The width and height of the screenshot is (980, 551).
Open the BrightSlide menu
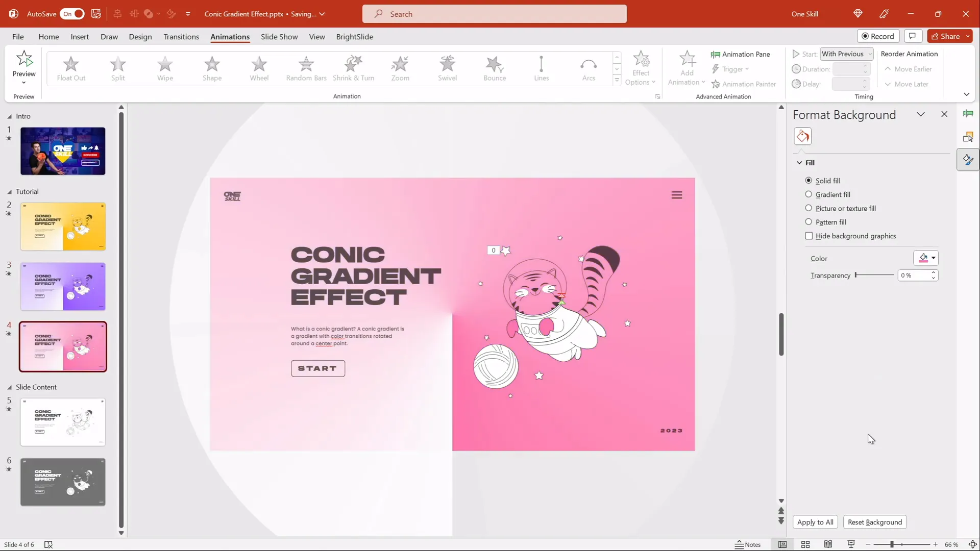355,37
